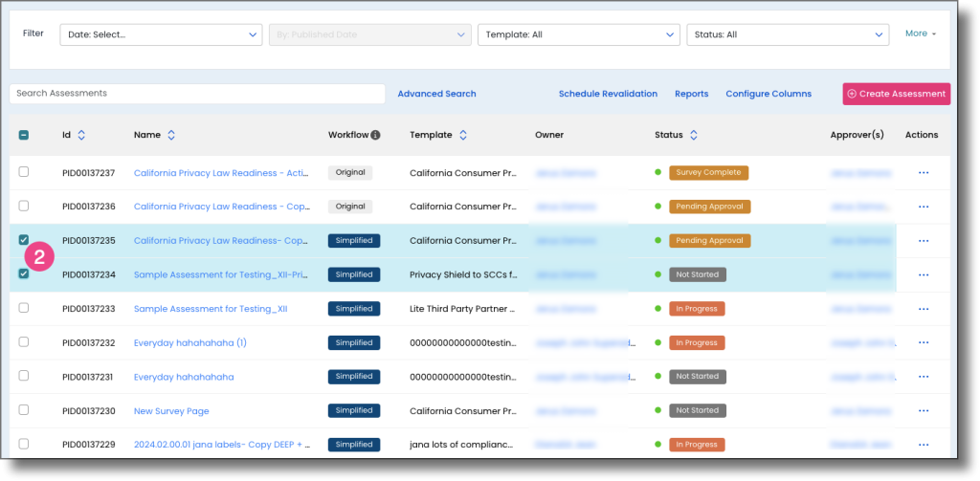The image size is (980, 481).
Task: Open the Status: All filter dropdown
Action: pos(788,35)
